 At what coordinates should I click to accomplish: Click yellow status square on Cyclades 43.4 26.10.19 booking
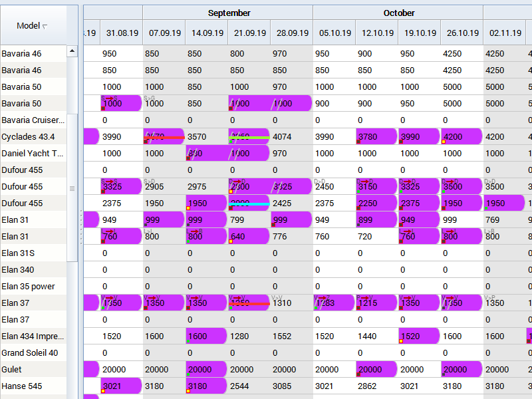coord(444,142)
